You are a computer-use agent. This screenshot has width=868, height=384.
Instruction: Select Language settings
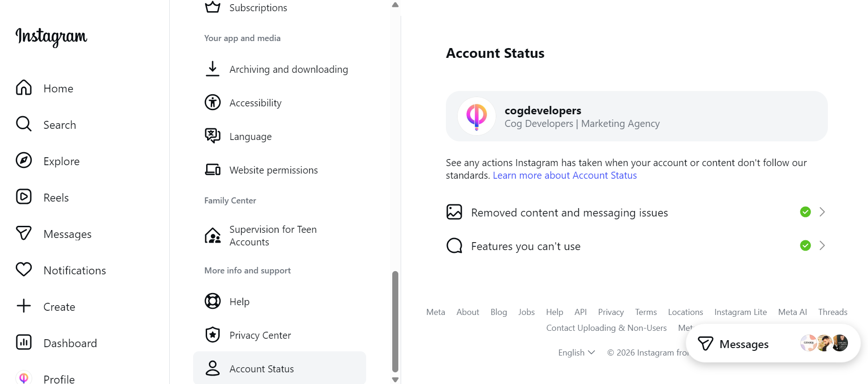[x=250, y=136]
